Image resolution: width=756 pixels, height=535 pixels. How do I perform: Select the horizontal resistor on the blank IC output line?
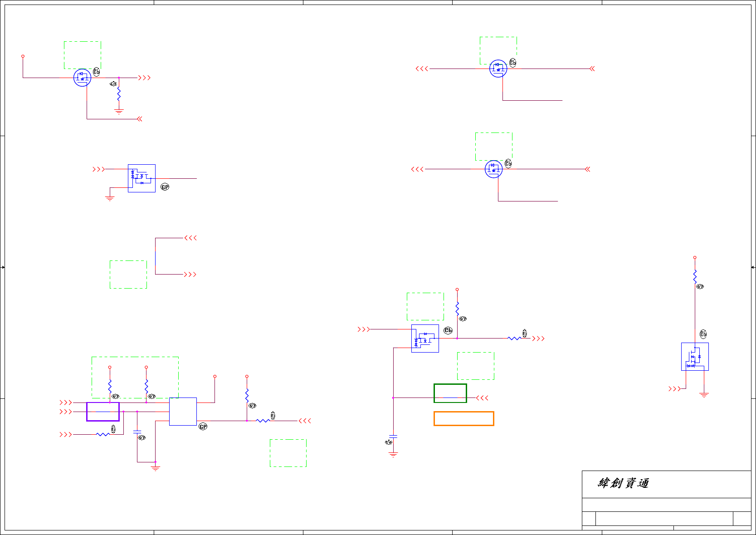[263, 421]
